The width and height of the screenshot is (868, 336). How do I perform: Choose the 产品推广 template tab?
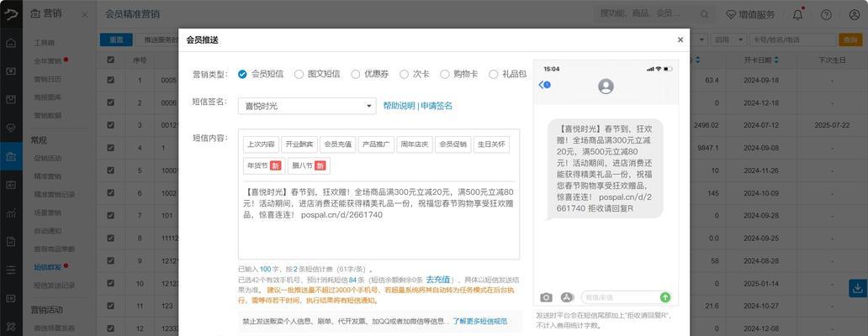click(x=376, y=144)
